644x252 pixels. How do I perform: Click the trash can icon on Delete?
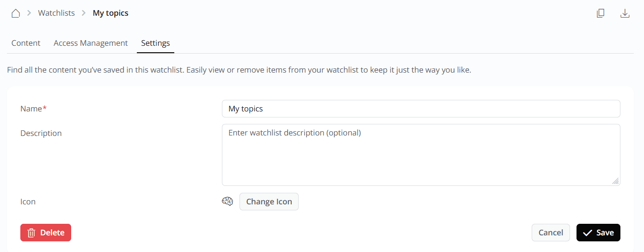pos(31,233)
